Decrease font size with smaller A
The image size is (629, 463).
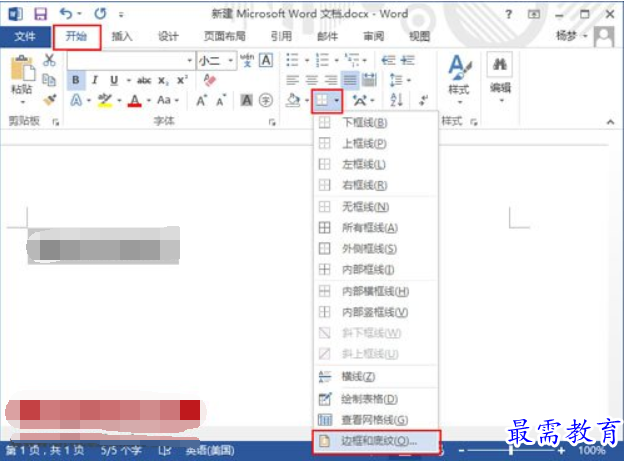point(221,100)
